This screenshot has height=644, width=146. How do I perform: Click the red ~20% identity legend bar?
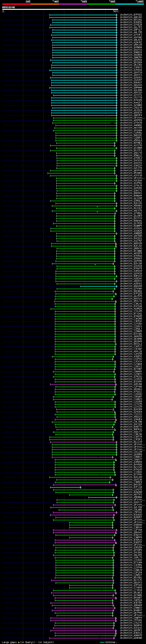point(16,4)
